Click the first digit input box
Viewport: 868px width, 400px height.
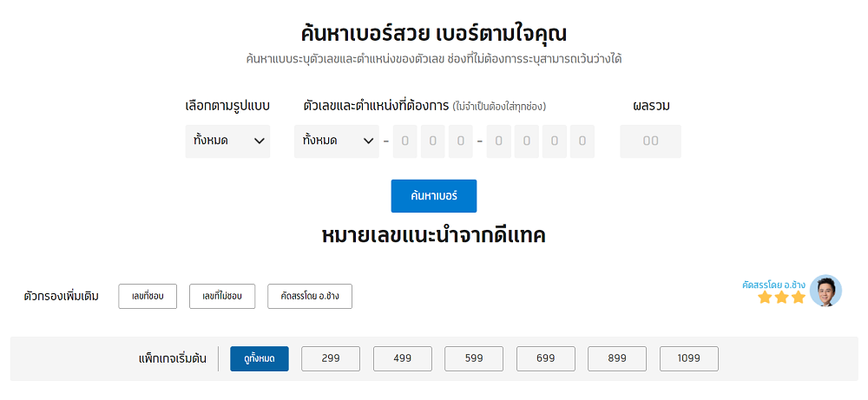point(404,141)
